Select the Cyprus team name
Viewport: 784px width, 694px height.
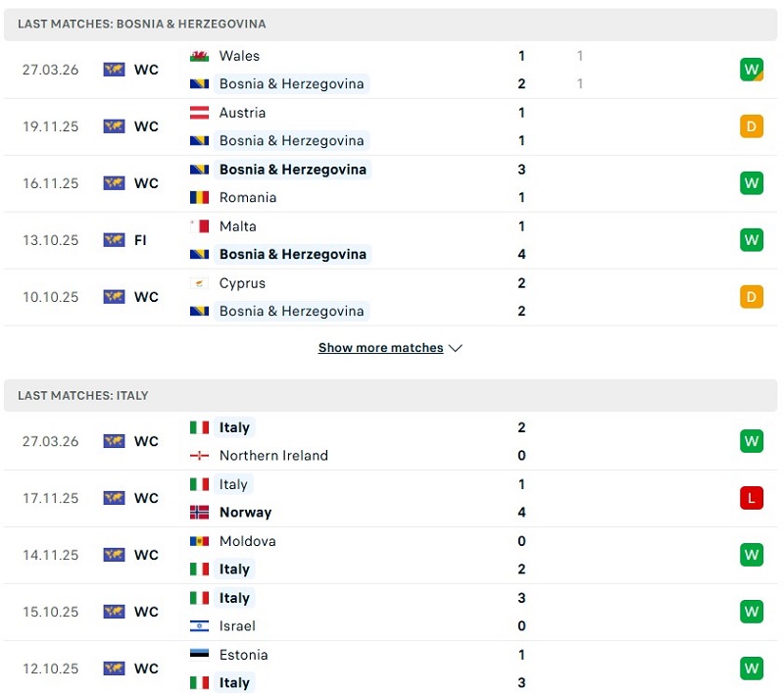coord(242,283)
